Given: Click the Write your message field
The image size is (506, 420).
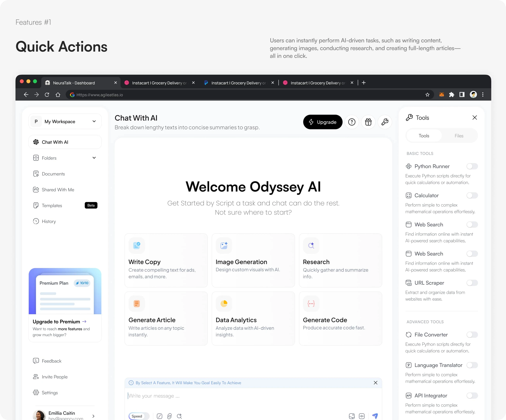Looking at the screenshot, I should click(253, 396).
